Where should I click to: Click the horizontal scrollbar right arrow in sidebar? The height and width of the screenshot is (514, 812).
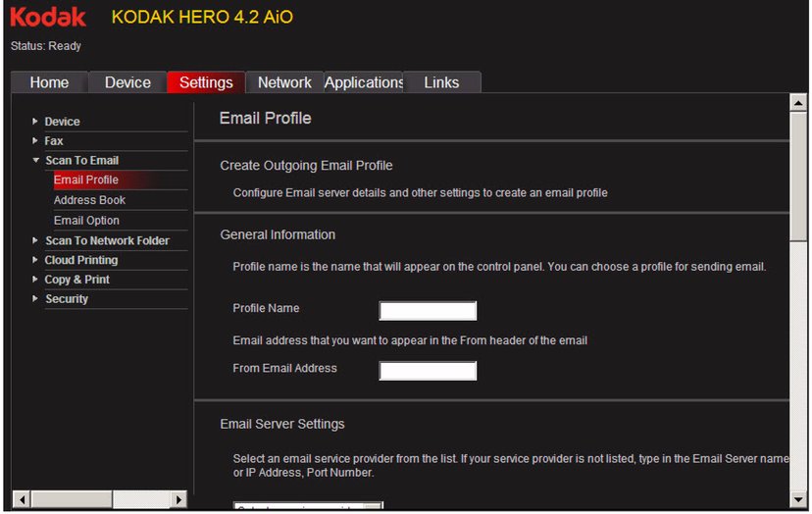pyautogui.click(x=178, y=499)
